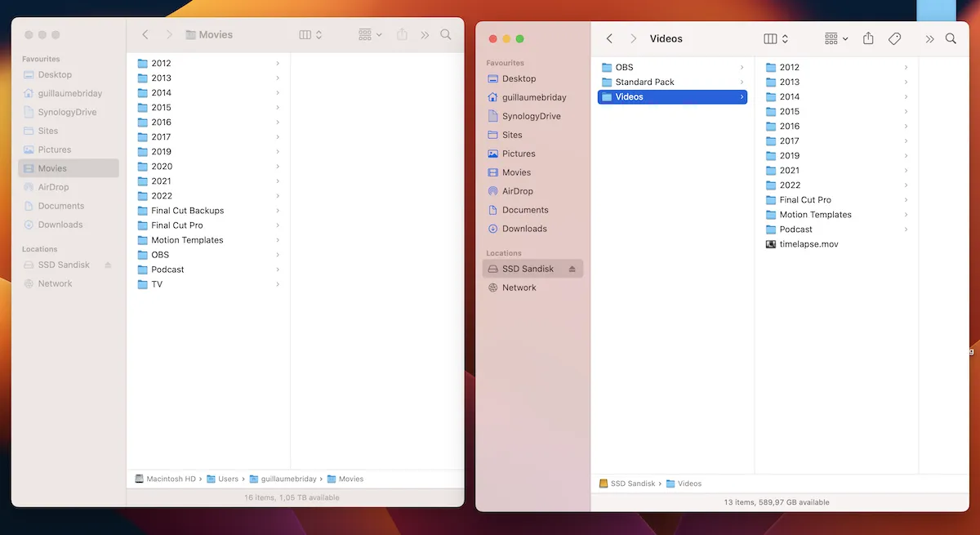Image resolution: width=980 pixels, height=535 pixels.
Task: Change view mode in Movies window
Action: (x=310, y=34)
